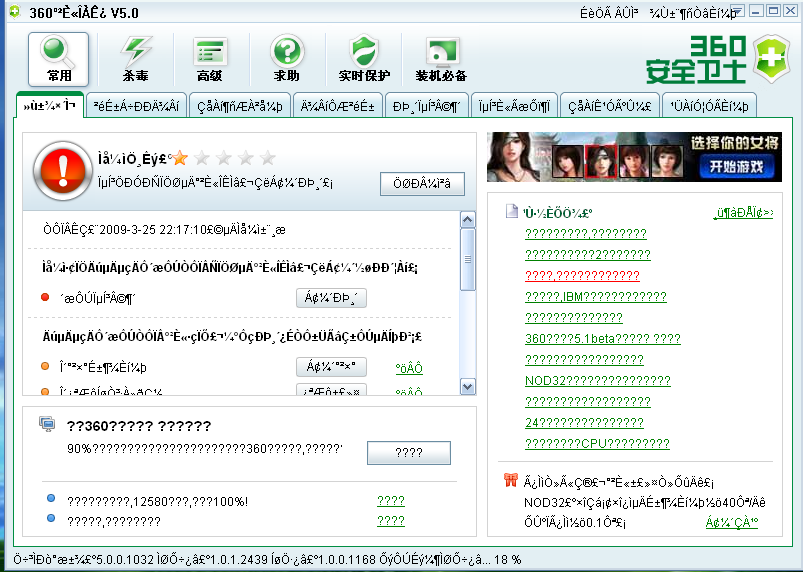Maximize the 360 window
Image resolution: width=803 pixels, height=572 pixels.
(x=773, y=11)
